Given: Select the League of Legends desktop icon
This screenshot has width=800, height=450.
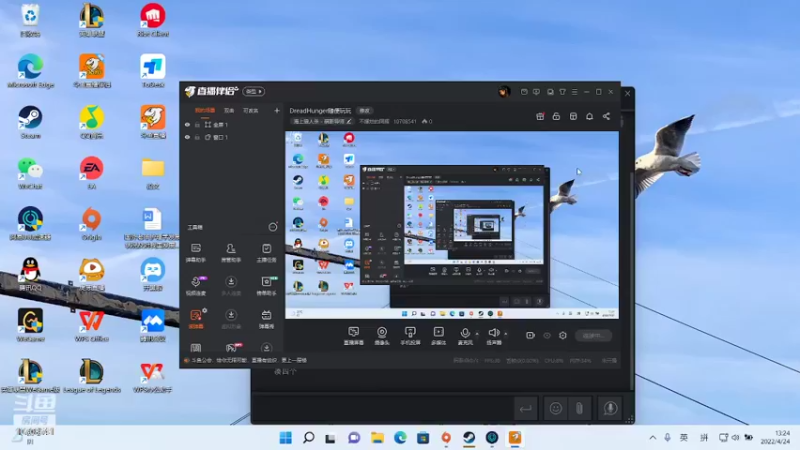Looking at the screenshot, I should pyautogui.click(x=92, y=377).
